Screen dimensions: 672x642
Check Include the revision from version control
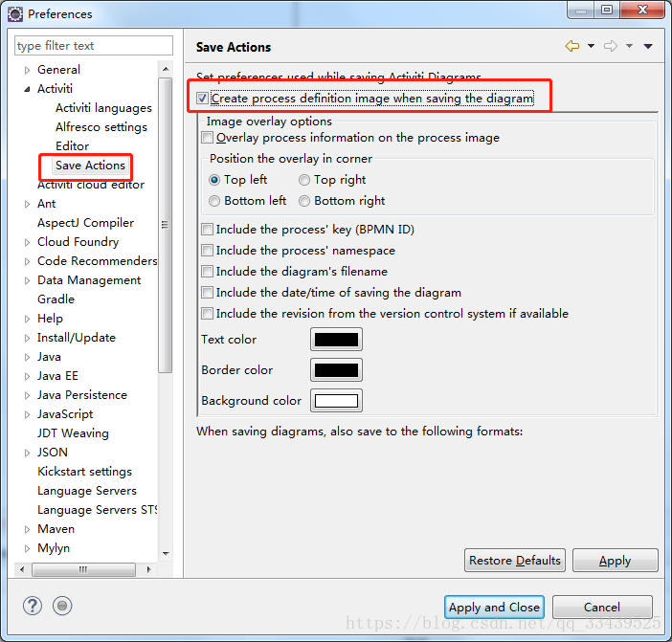click(x=208, y=314)
